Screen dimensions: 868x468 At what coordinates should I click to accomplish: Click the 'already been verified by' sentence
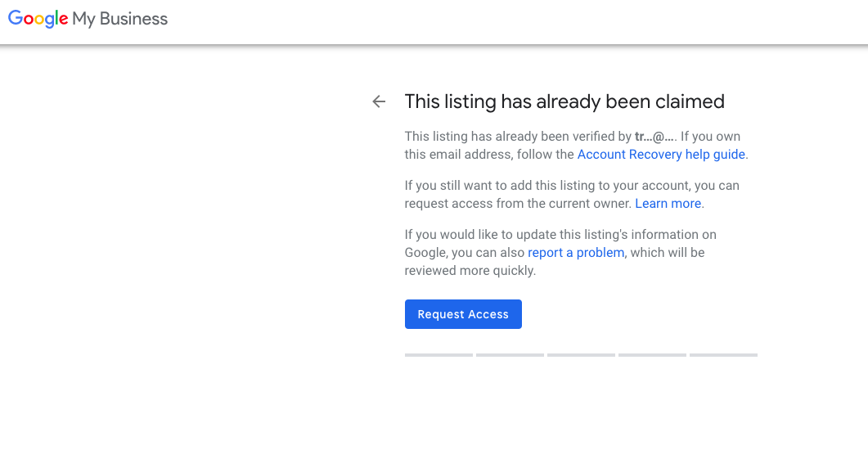click(x=518, y=137)
